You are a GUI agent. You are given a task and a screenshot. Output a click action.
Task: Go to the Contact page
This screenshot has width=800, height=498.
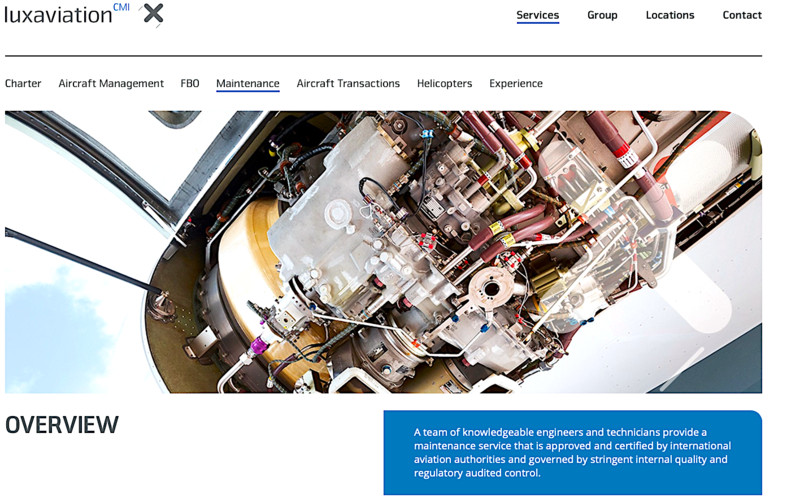pyautogui.click(x=742, y=15)
